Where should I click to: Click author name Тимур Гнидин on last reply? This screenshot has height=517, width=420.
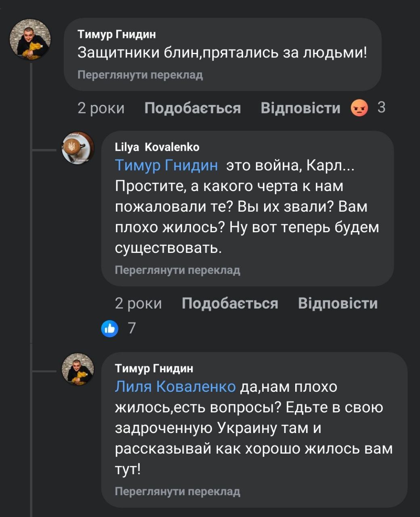click(x=154, y=368)
